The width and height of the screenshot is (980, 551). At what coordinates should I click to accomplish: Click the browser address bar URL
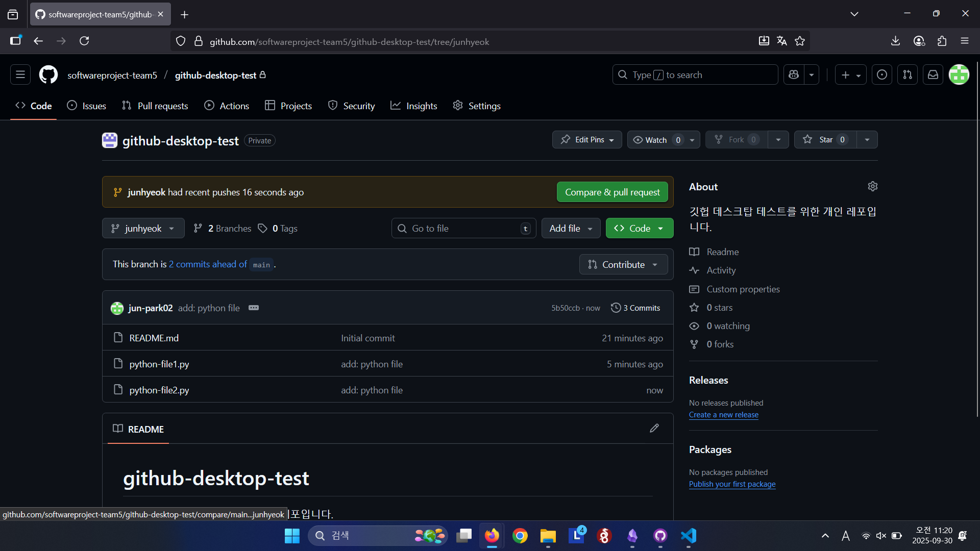click(x=349, y=42)
